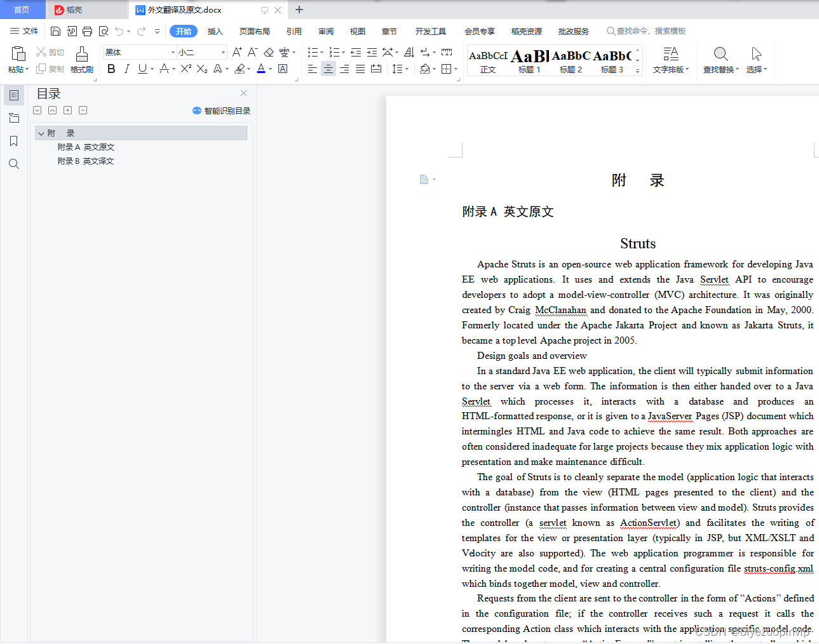Open the search sidebar icon

click(14, 164)
